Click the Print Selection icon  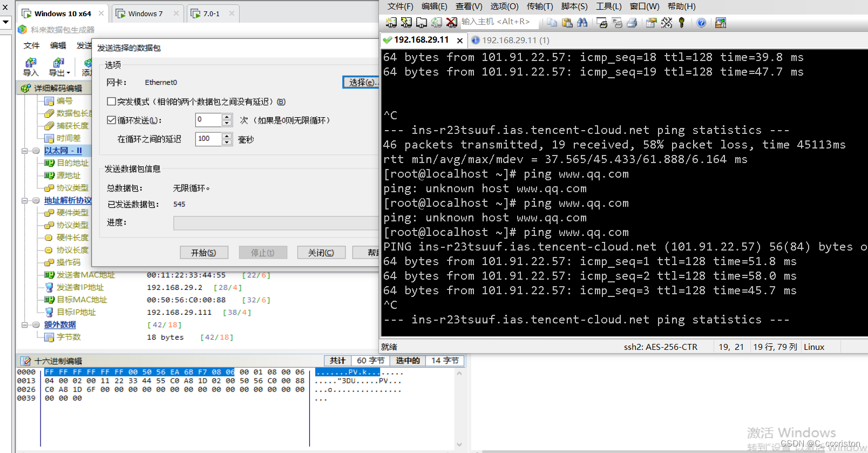[x=617, y=22]
